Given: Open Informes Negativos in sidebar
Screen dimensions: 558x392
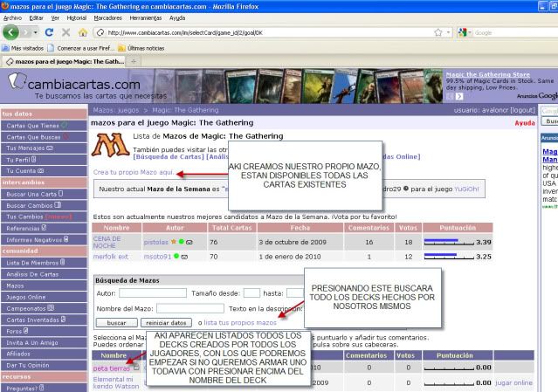Looking at the screenshot, I should click(x=44, y=240).
